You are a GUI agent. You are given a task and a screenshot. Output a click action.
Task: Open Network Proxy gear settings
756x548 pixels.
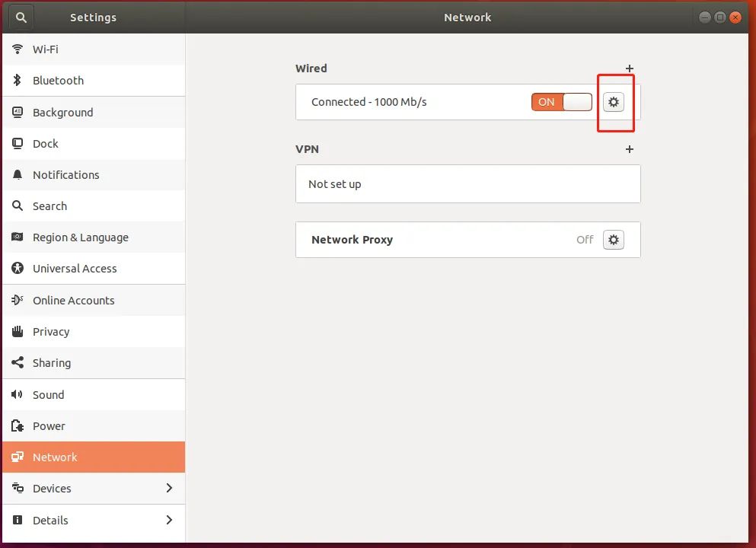pyautogui.click(x=614, y=240)
